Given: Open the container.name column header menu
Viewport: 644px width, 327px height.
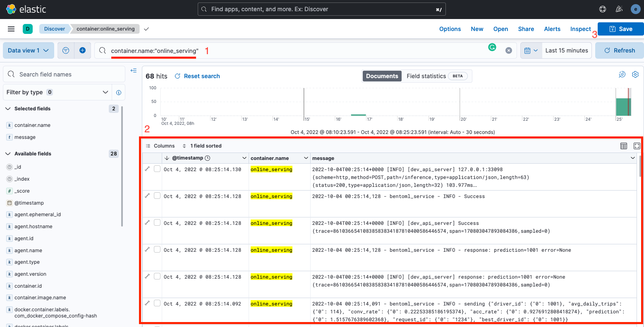Looking at the screenshot, I should pos(306,158).
